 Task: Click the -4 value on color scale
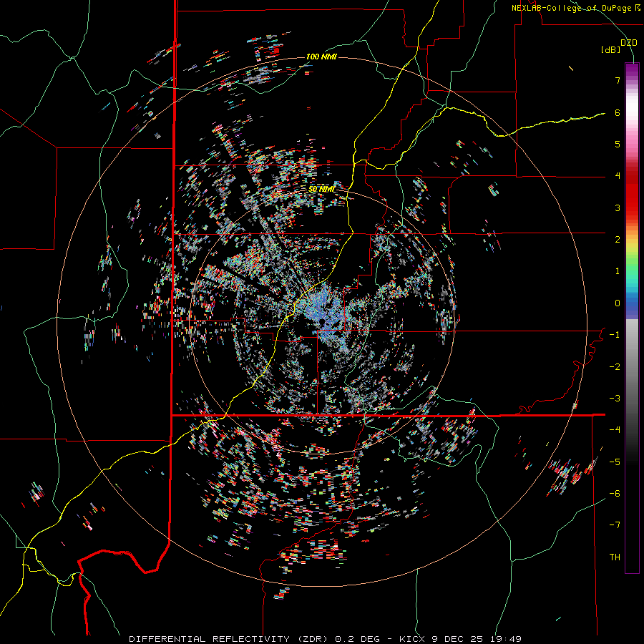(x=615, y=430)
